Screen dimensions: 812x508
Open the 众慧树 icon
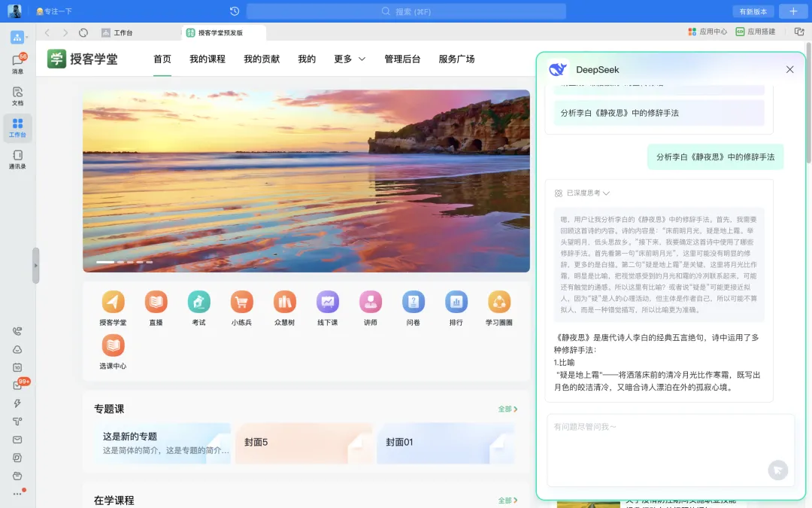coord(284,303)
